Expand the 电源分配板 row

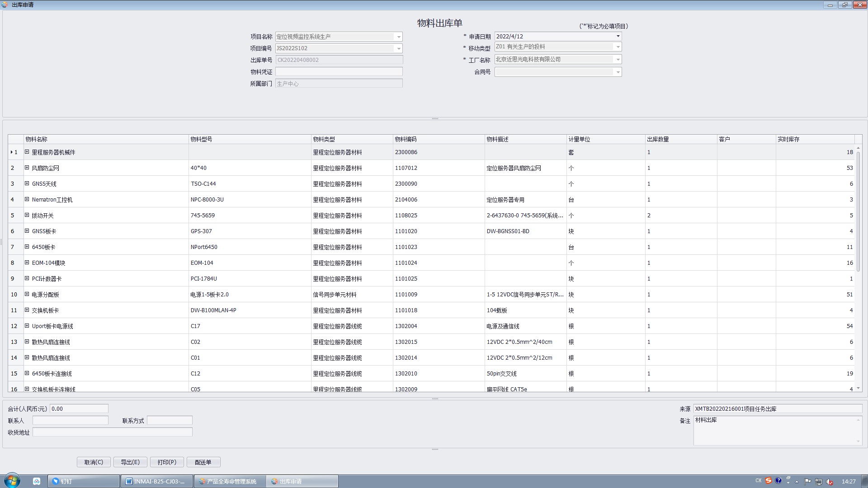click(27, 294)
